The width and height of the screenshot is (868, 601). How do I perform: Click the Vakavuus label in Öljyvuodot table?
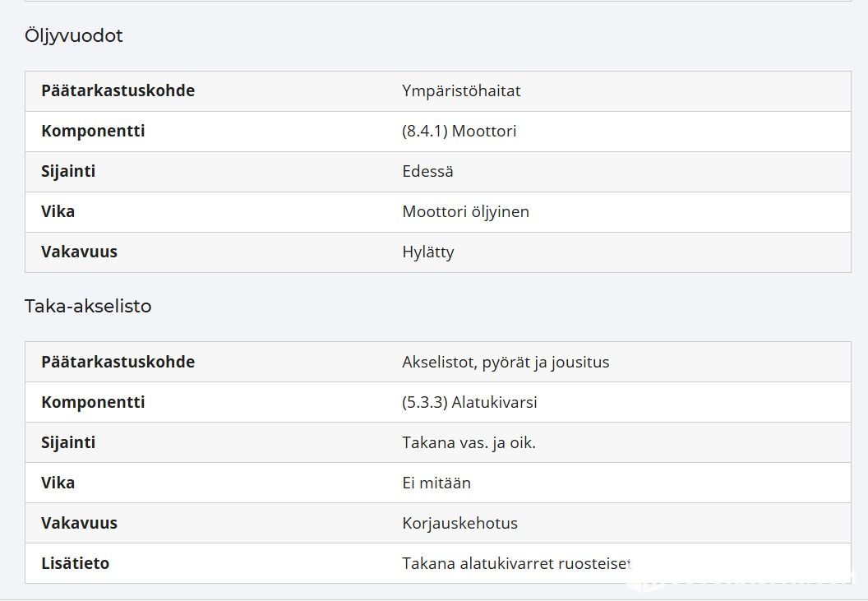click(x=79, y=252)
